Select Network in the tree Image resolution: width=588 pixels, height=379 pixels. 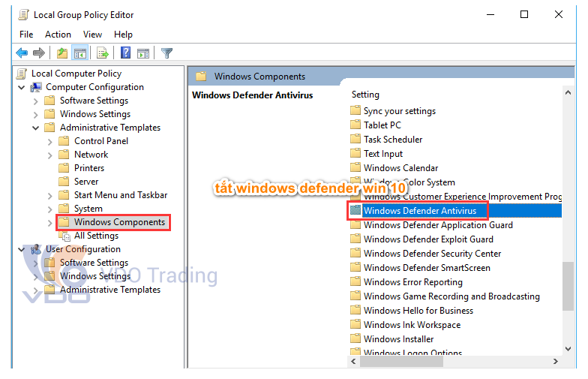(x=91, y=155)
